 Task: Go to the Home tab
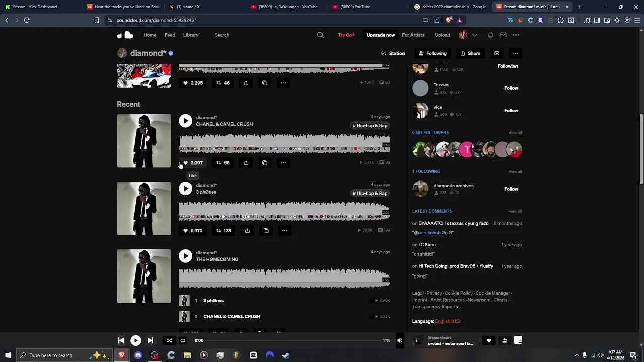150,35
